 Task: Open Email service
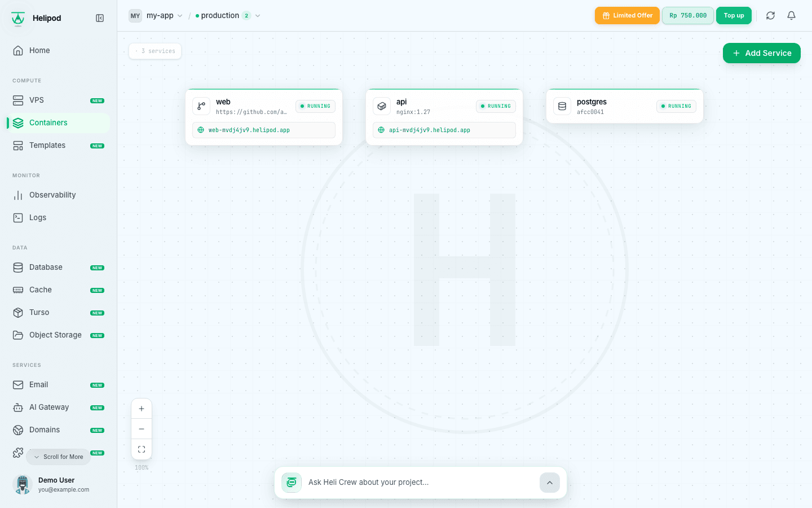tap(59, 384)
